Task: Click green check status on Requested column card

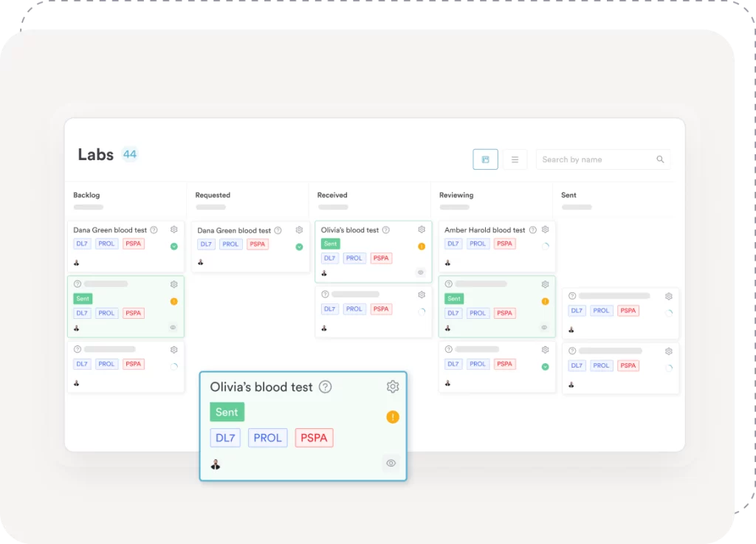Action: click(x=299, y=247)
